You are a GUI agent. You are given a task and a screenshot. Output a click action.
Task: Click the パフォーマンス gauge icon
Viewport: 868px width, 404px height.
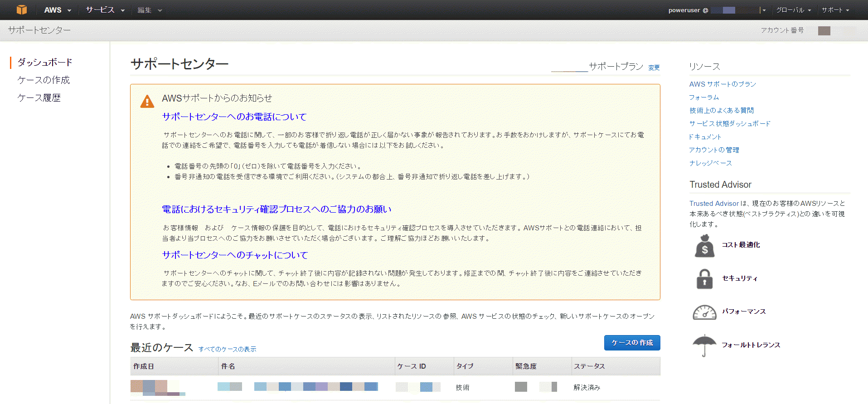tap(704, 312)
